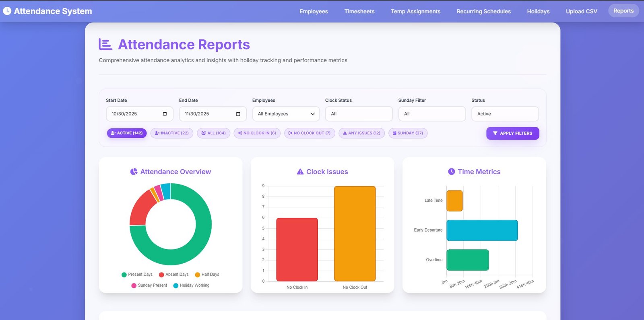644x320 pixels.
Task: Click the Apply Filters button
Action: (x=513, y=133)
